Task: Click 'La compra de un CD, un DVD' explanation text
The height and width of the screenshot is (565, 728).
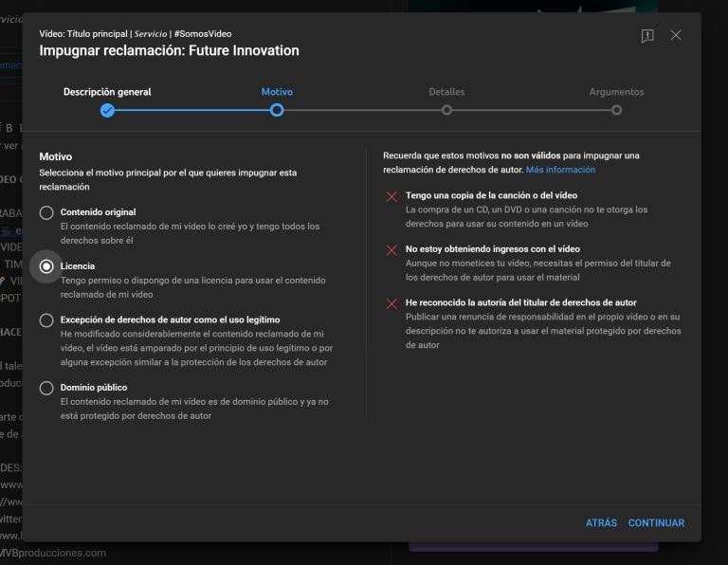Action: [526, 217]
